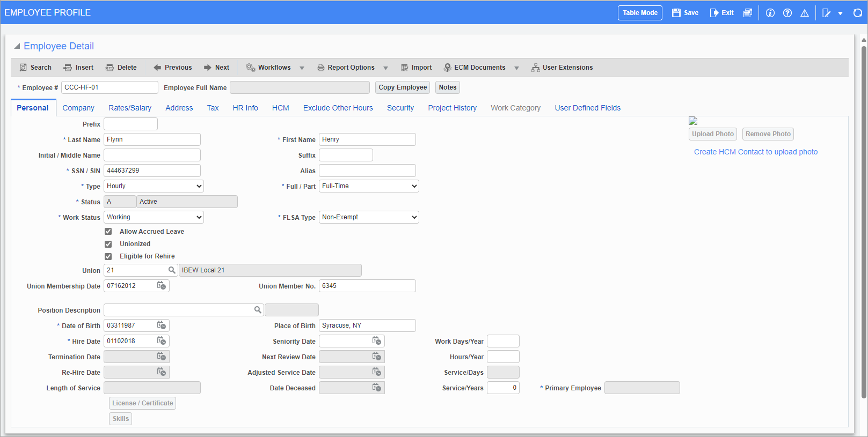Go to Previous employee record

(x=172, y=68)
